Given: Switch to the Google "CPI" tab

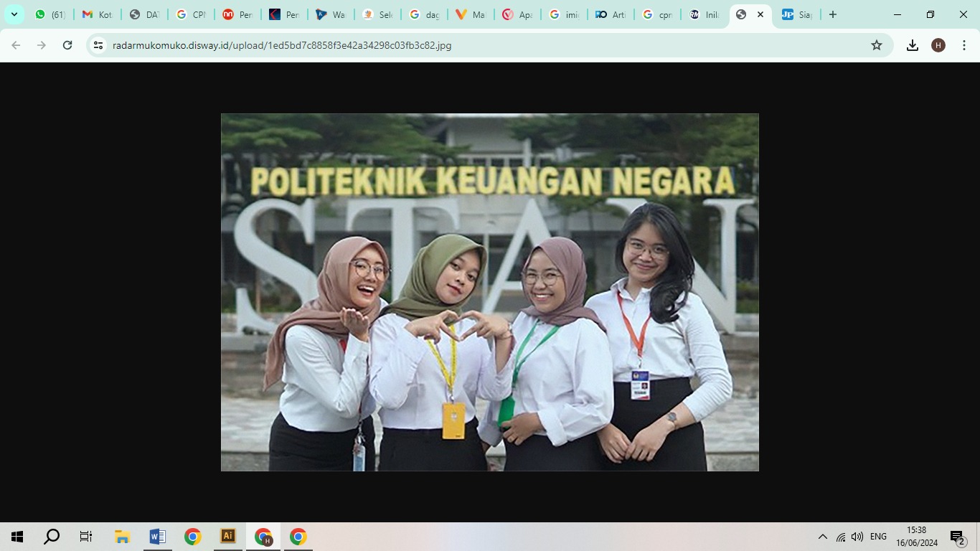Looking at the screenshot, I should (x=191, y=14).
